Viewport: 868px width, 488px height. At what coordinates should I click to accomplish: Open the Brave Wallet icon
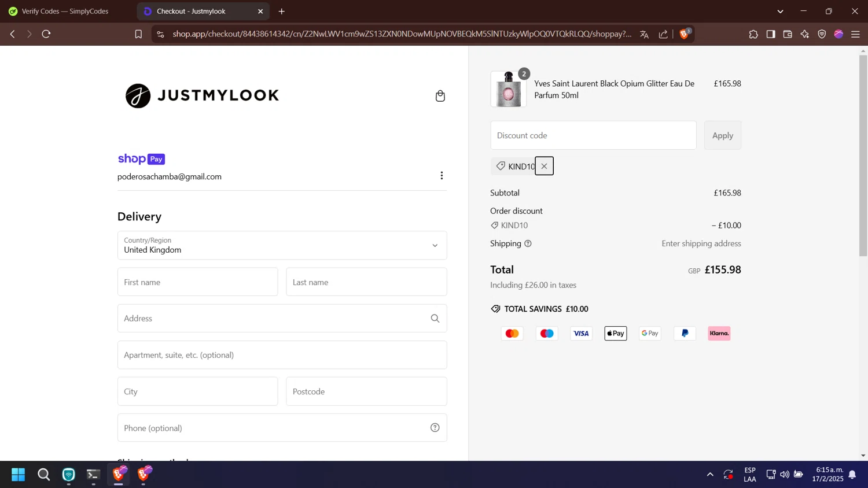click(x=788, y=34)
